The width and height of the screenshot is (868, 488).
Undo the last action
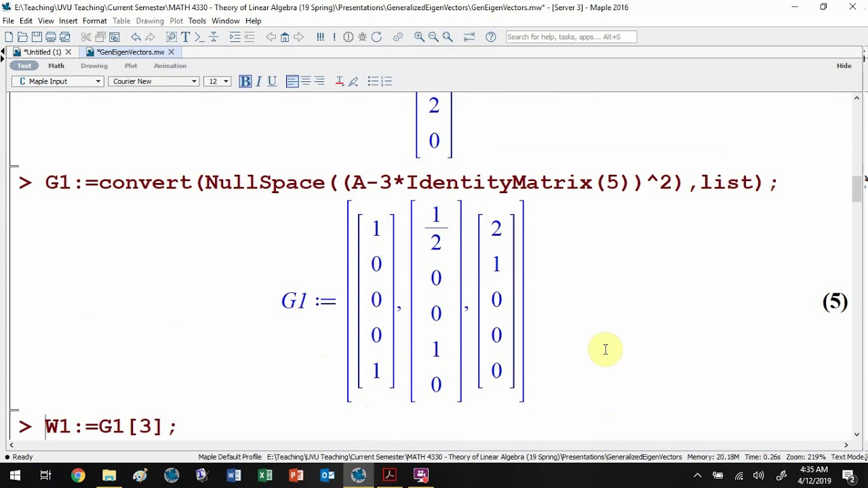point(136,37)
